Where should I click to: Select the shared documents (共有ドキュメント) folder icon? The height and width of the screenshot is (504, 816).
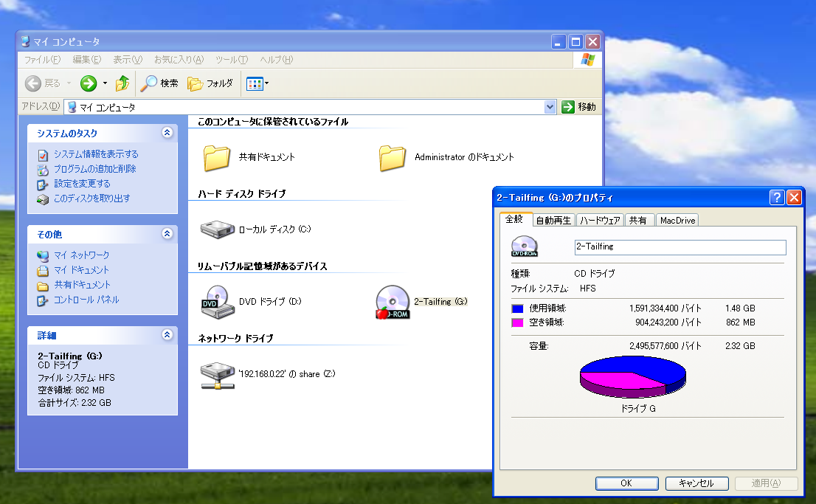click(x=217, y=157)
